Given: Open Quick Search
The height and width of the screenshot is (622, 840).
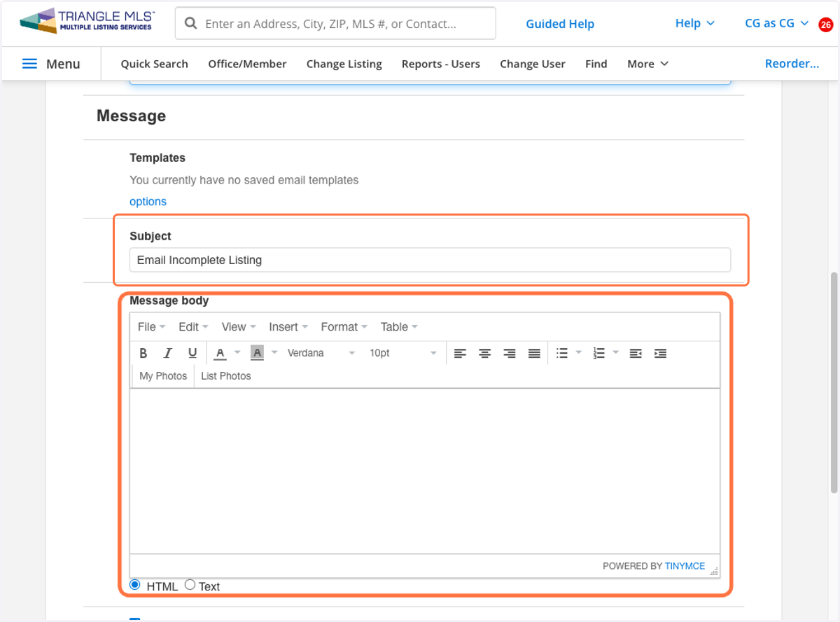Looking at the screenshot, I should coord(155,64).
